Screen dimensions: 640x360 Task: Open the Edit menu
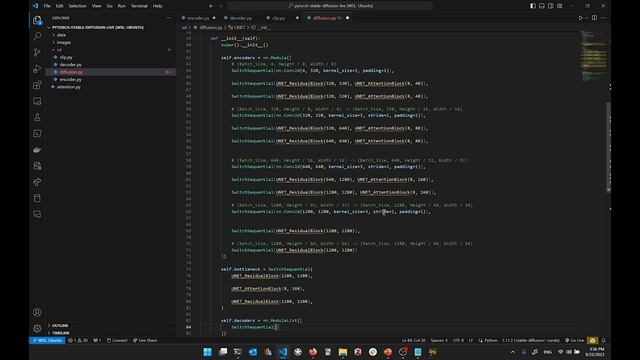coord(60,6)
